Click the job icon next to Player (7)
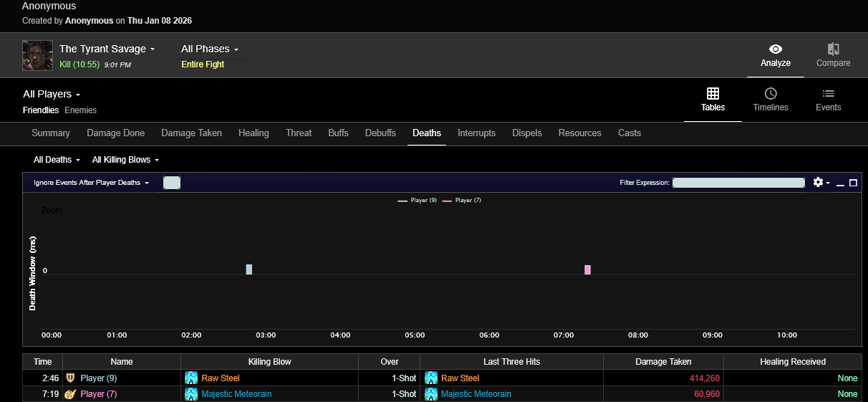 pyautogui.click(x=70, y=393)
